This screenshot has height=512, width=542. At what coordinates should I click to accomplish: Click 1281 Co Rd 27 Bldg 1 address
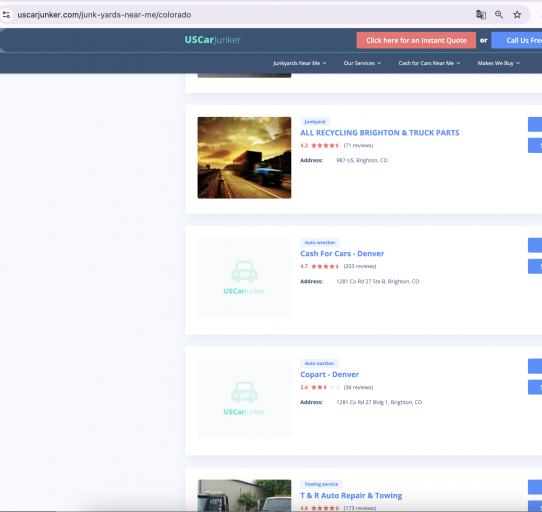tap(379, 402)
